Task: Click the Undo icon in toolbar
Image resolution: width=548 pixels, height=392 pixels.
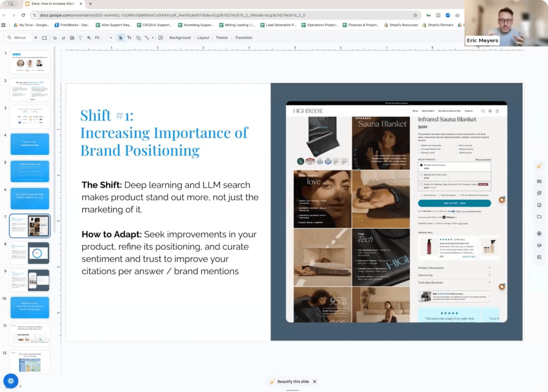Action: (x=55, y=38)
